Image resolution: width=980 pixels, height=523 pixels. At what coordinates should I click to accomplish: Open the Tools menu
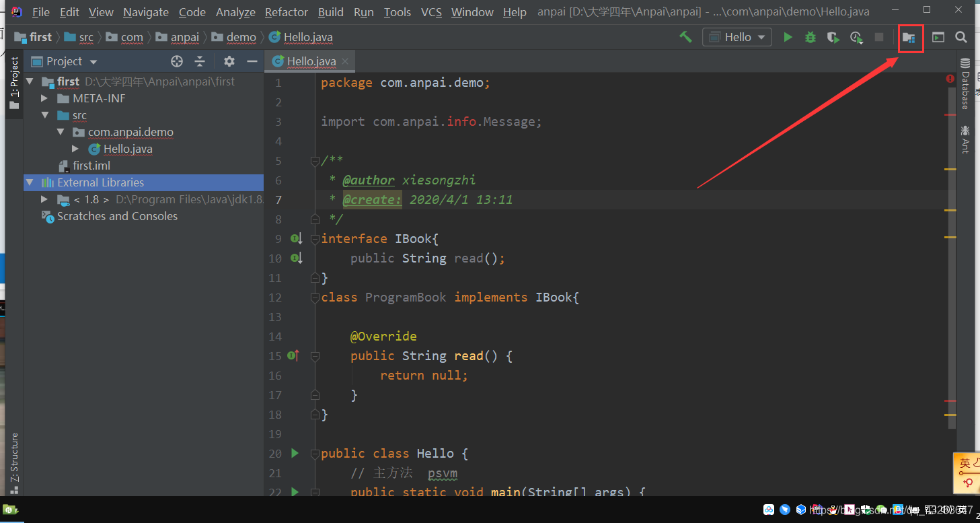pos(398,12)
